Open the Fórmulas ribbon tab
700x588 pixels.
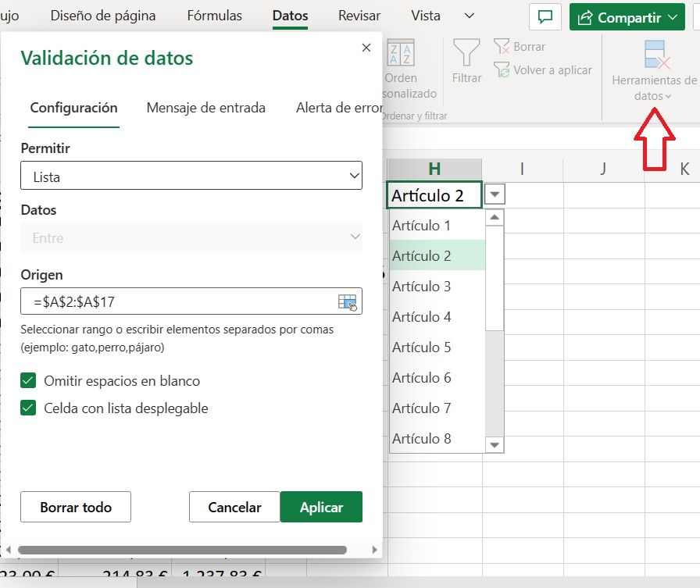(215, 16)
